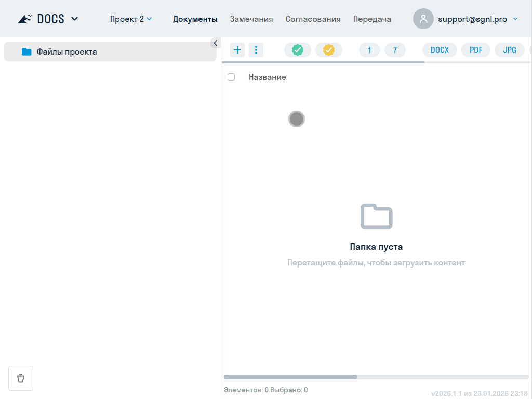532x399 pixels.
Task: Go to the Передача section
Action: tap(372, 19)
